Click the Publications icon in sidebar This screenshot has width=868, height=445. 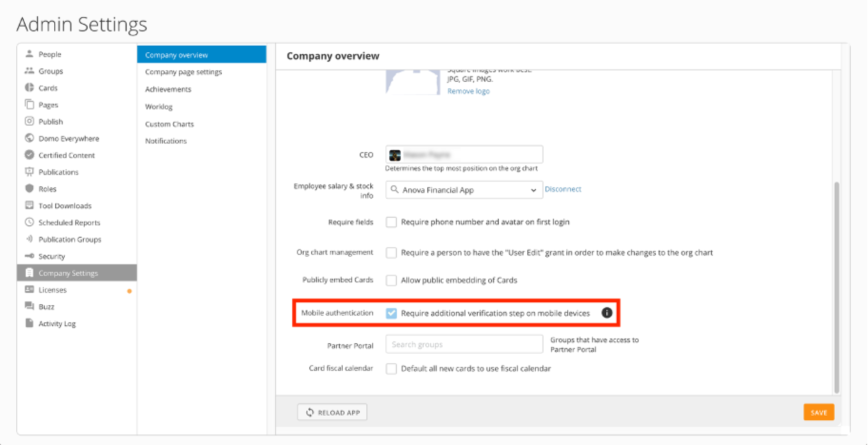pyautogui.click(x=30, y=172)
